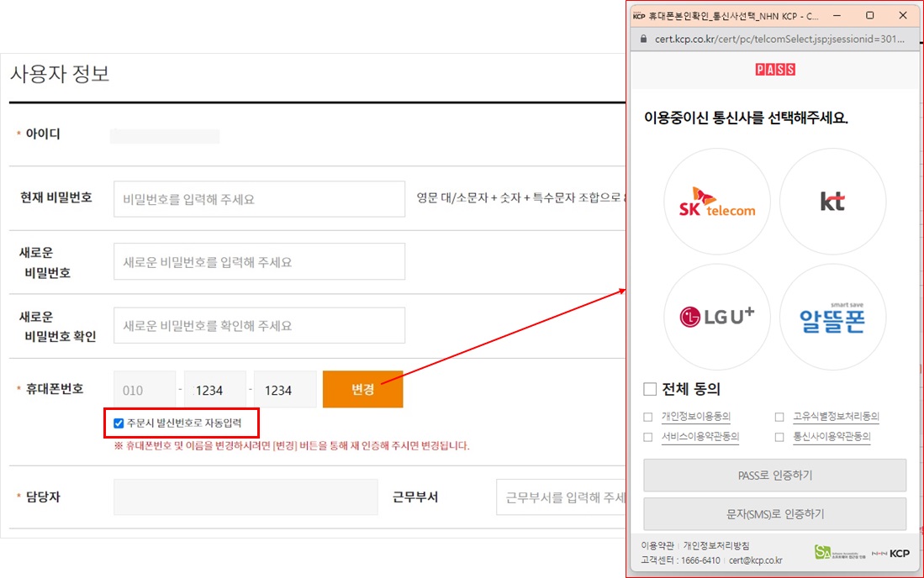
Task: Click the KCP favicon in popup title bar
Action: [x=639, y=16]
